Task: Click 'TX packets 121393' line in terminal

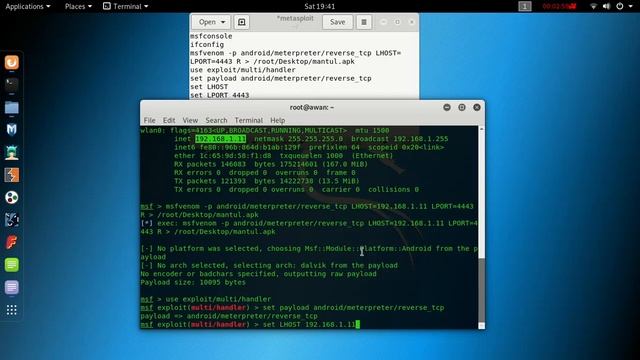Action: 267,181
